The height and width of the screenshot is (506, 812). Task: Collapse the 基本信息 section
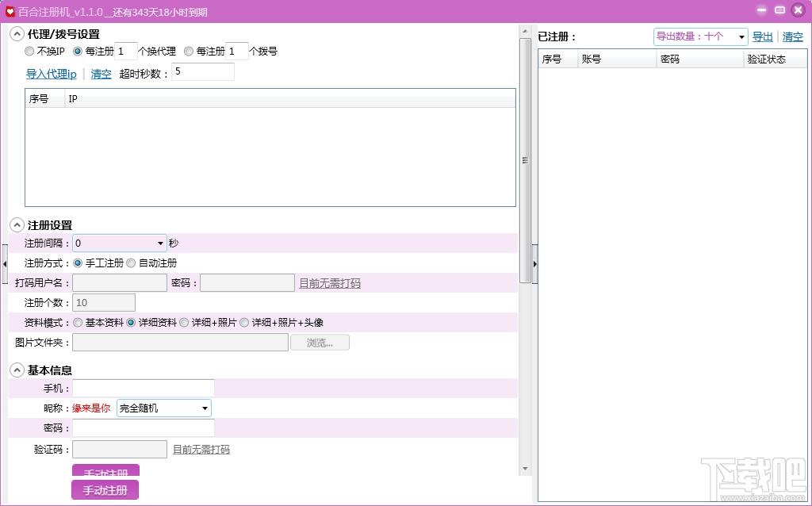pyautogui.click(x=17, y=370)
